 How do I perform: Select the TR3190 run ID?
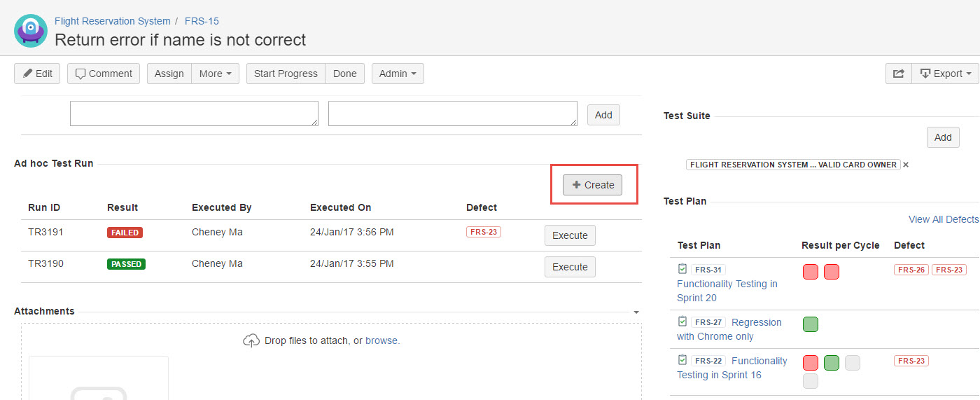(x=46, y=263)
